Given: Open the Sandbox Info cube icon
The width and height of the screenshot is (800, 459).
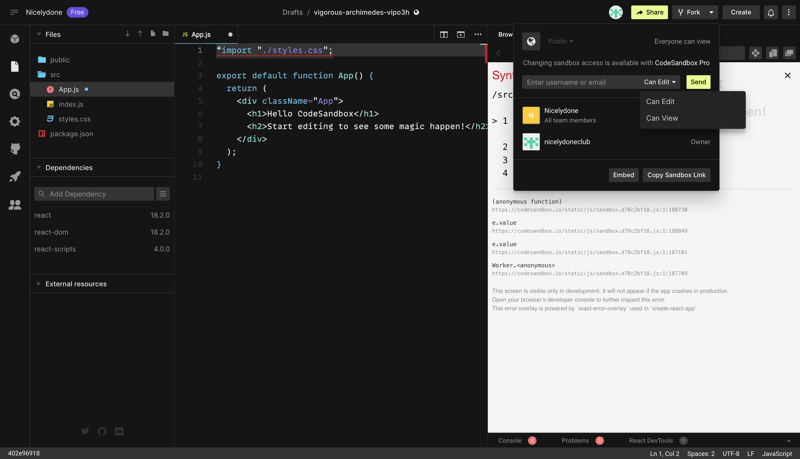Looking at the screenshot, I should 15,39.
